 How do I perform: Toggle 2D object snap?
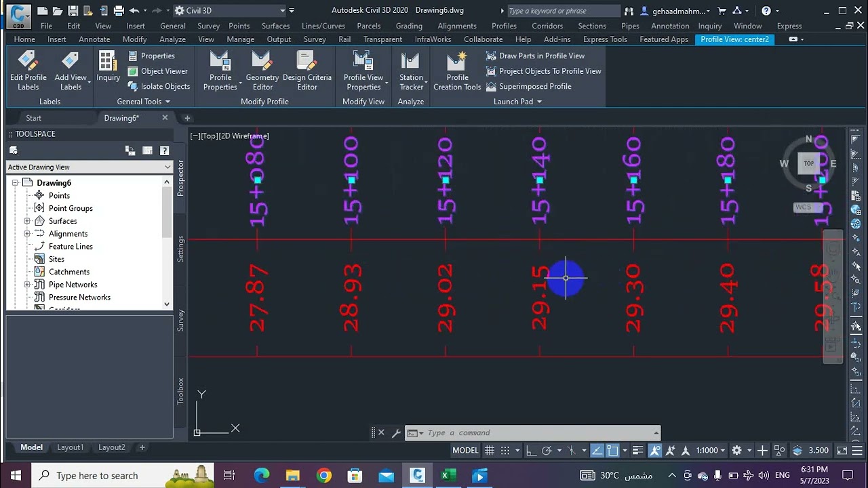coord(612,450)
